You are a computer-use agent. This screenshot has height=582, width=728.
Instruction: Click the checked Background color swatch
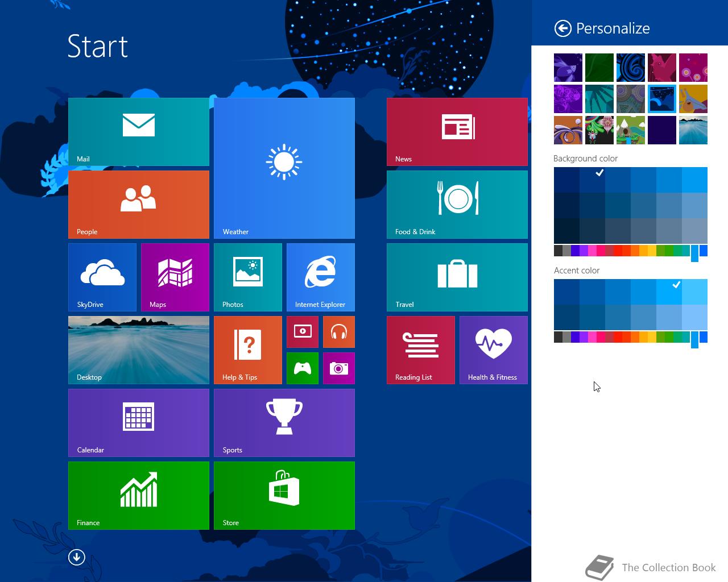[x=593, y=180]
